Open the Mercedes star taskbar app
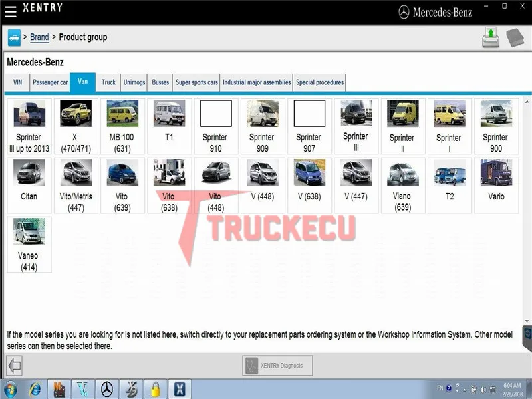This screenshot has height=399, width=532. [x=107, y=390]
